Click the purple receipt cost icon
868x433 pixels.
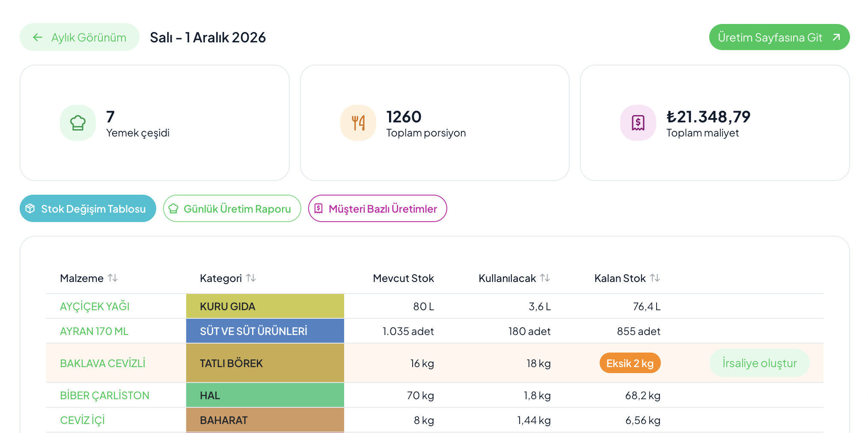[638, 123]
